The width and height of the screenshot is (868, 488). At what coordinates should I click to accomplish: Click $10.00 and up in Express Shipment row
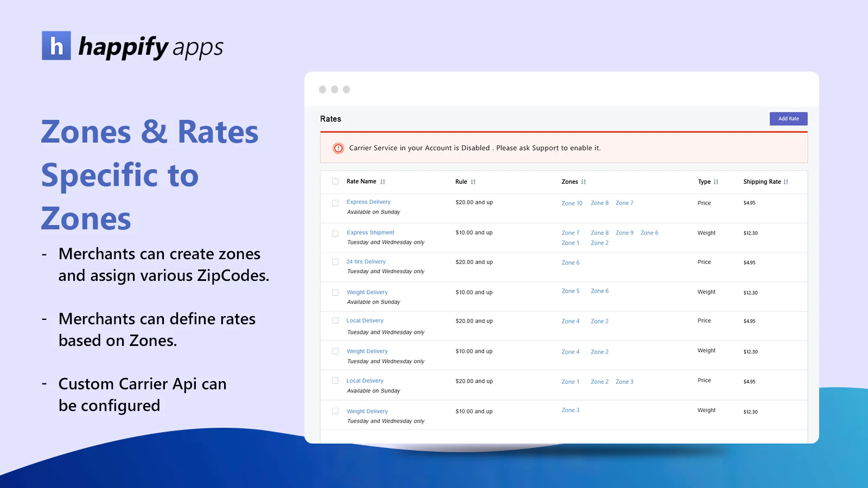[x=474, y=233]
